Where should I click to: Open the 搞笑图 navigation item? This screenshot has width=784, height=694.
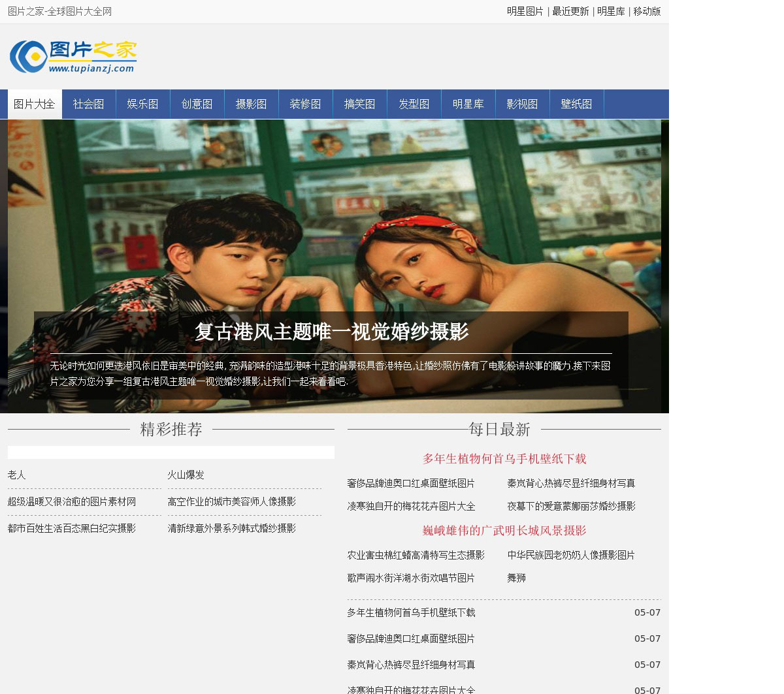pyautogui.click(x=360, y=104)
